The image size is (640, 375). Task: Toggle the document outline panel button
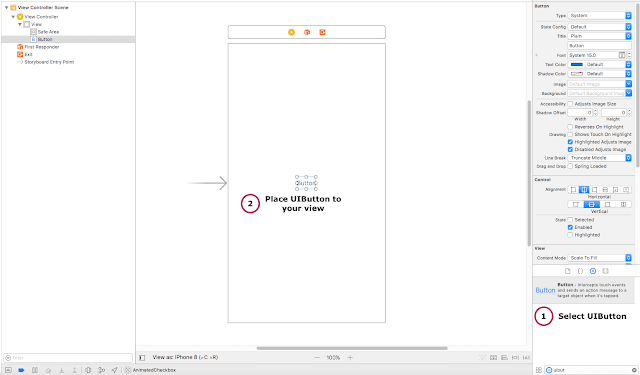point(142,358)
